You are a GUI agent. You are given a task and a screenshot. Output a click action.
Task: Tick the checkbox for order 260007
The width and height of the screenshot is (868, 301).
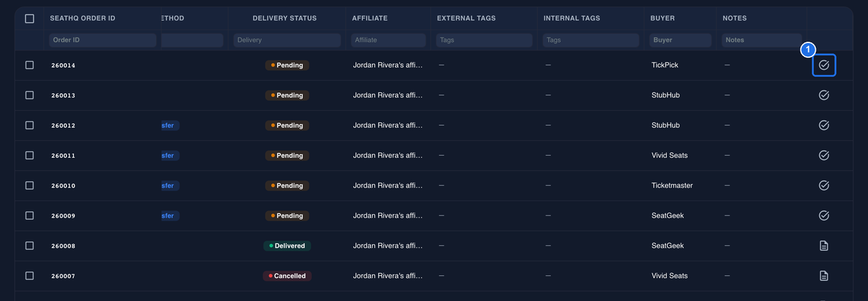click(29, 276)
